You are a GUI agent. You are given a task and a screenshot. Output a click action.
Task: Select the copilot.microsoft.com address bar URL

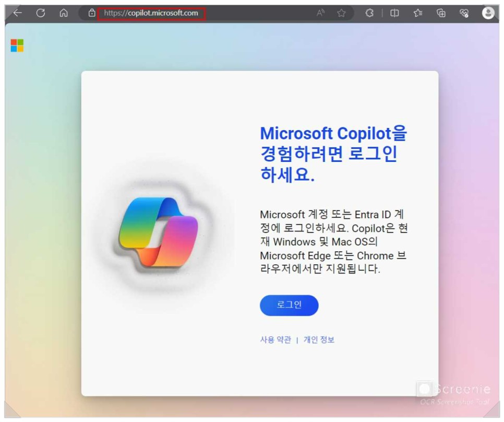point(151,13)
